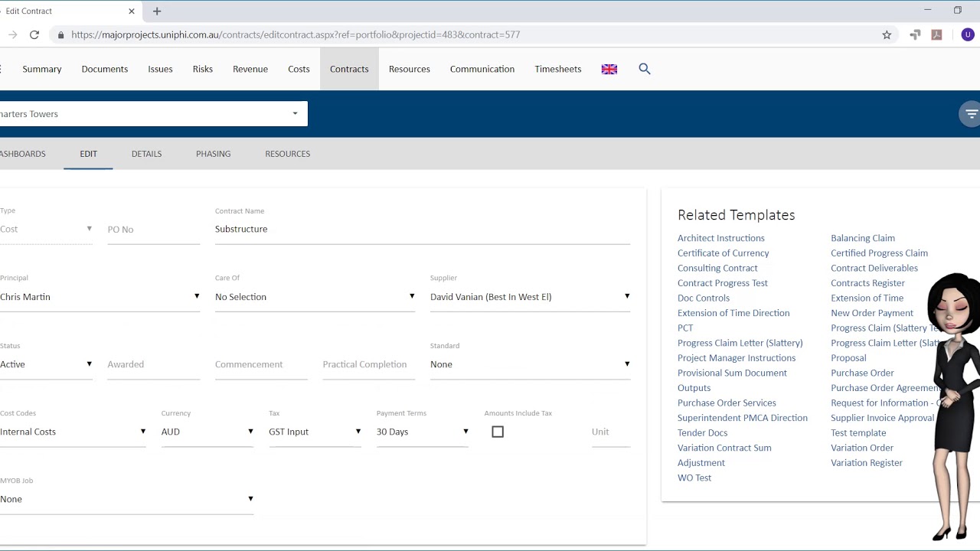980x551 pixels.
Task: Open the round filter button
Action: 971,114
